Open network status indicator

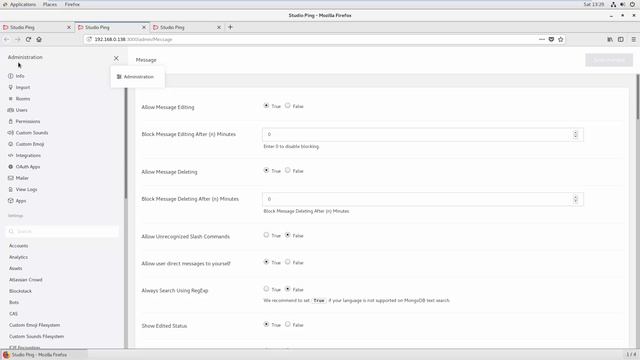pos(613,4)
